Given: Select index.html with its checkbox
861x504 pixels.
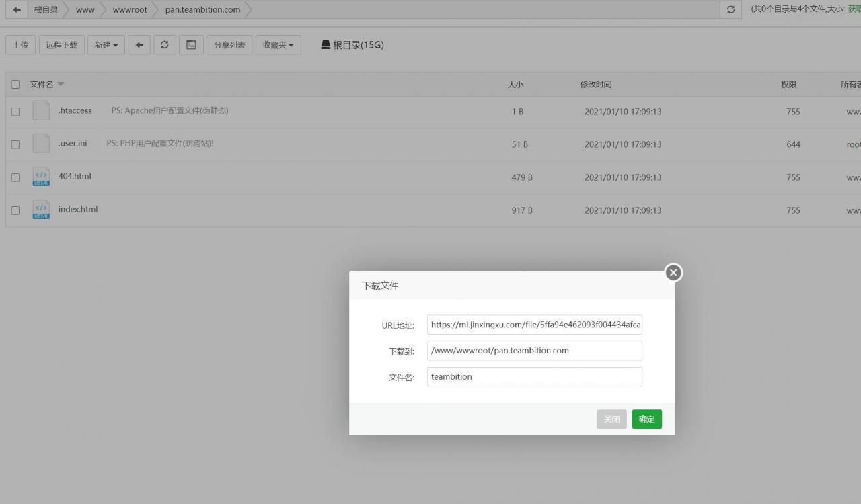Looking at the screenshot, I should click(x=15, y=210).
